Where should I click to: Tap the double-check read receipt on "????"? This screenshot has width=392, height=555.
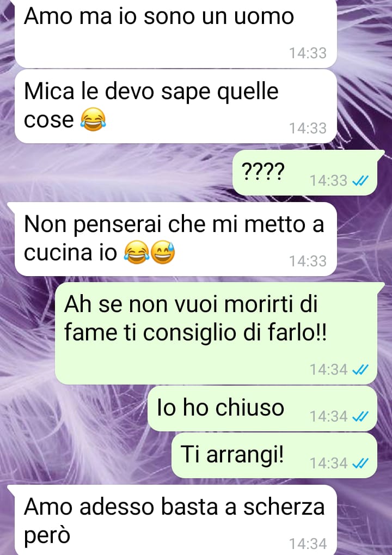click(x=360, y=181)
